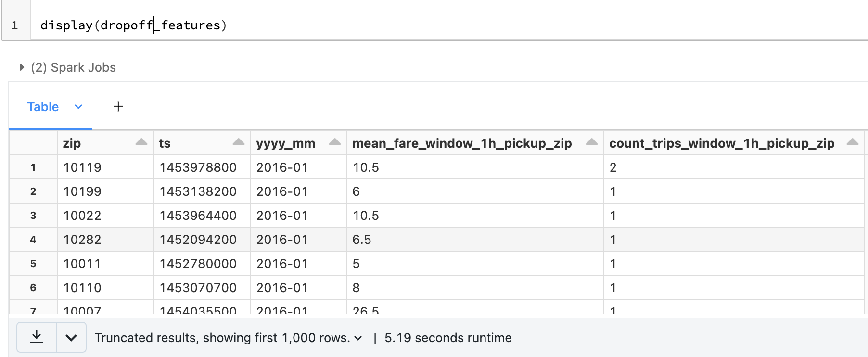Select the zip column header
868x357 pixels.
(72, 143)
